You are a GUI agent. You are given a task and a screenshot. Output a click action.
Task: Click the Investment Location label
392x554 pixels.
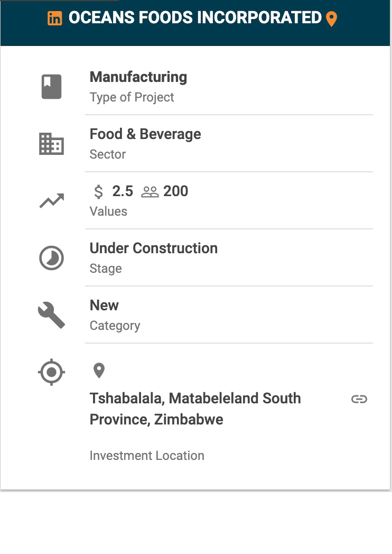tap(147, 456)
